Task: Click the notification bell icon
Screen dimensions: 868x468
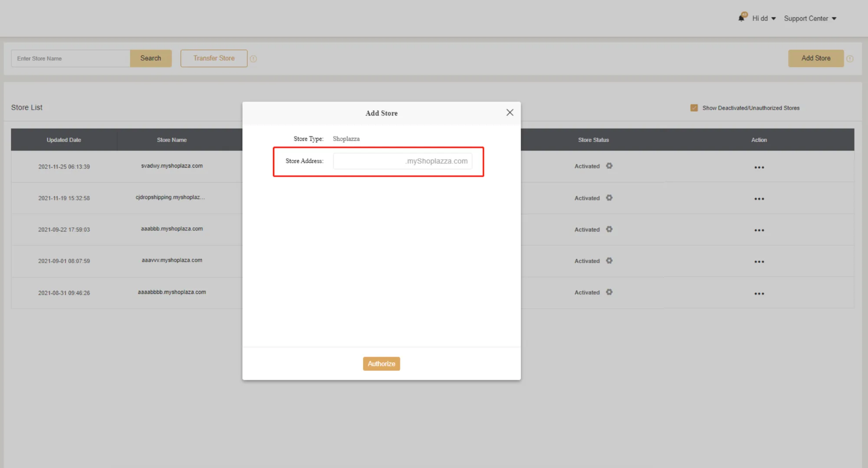Action: [741, 18]
